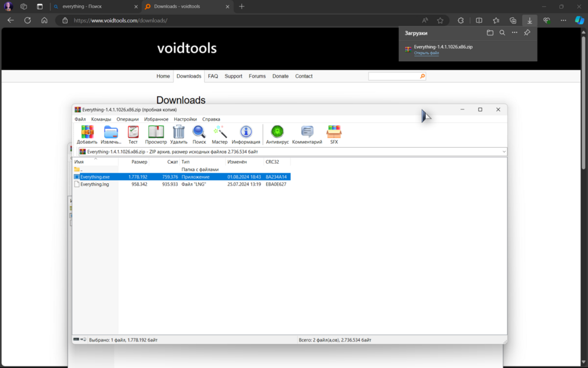Sort file list by Тип column

click(203, 162)
